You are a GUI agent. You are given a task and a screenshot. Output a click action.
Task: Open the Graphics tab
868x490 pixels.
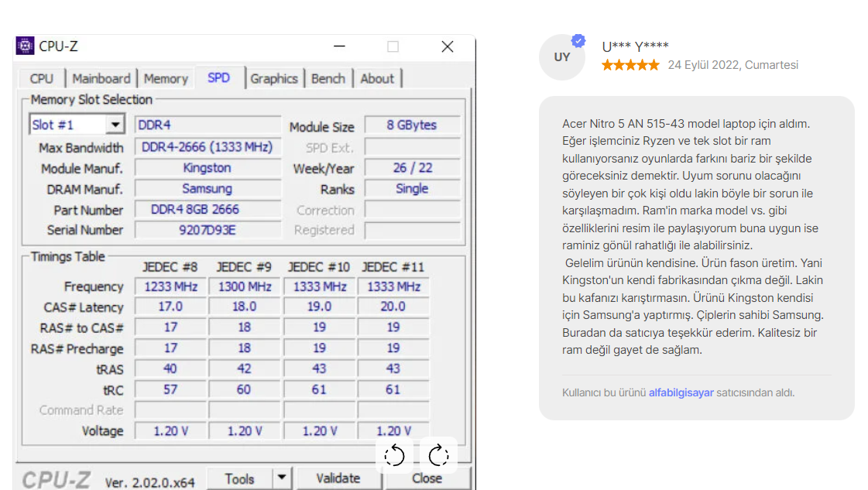click(274, 79)
